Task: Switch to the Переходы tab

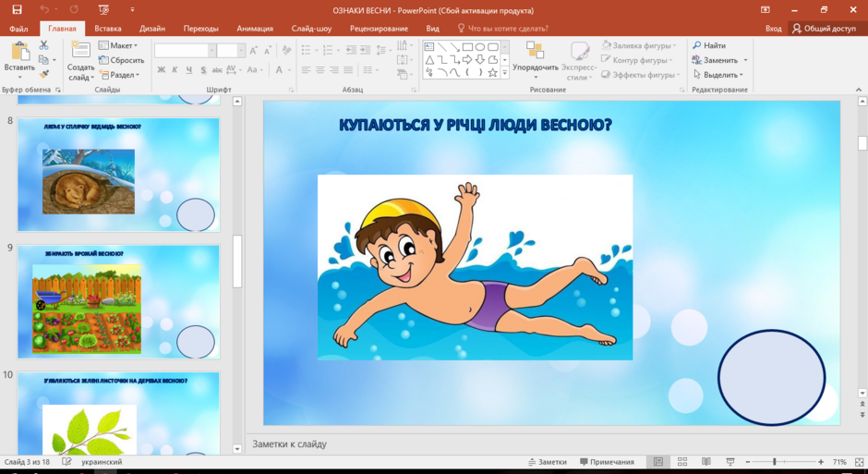Action: (201, 29)
